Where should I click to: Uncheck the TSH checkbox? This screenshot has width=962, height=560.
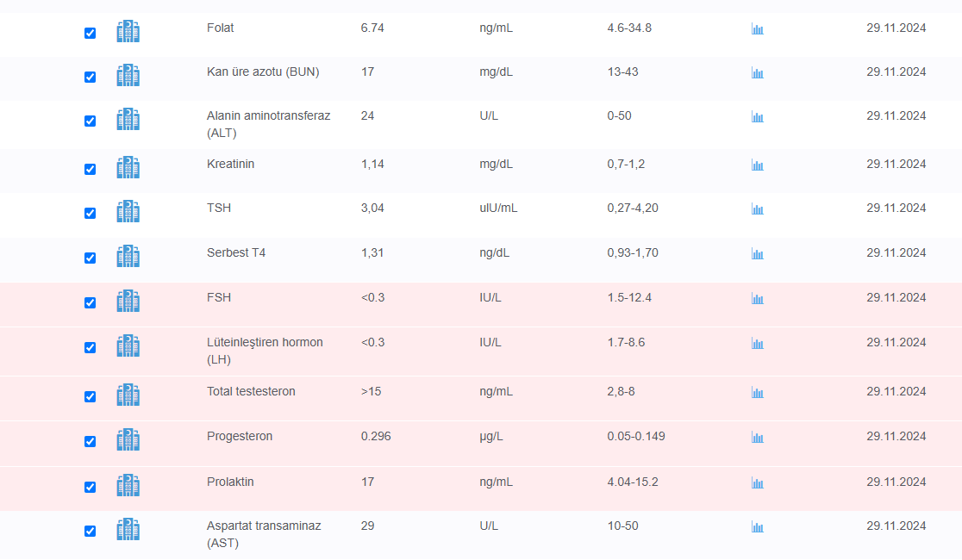(x=91, y=214)
